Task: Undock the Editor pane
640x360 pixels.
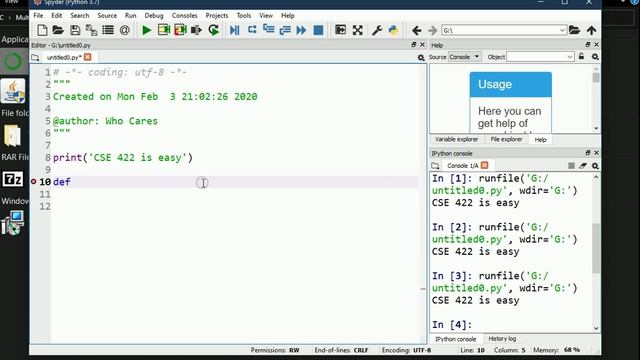Action: click(x=413, y=44)
